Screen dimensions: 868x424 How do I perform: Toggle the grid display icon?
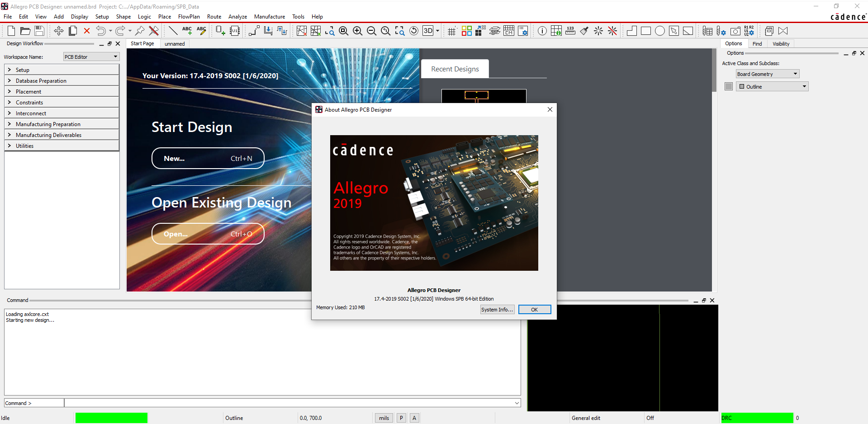(x=451, y=31)
